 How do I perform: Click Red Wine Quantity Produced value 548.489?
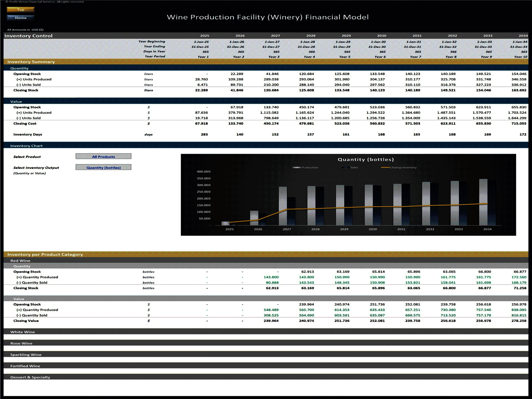271,310
